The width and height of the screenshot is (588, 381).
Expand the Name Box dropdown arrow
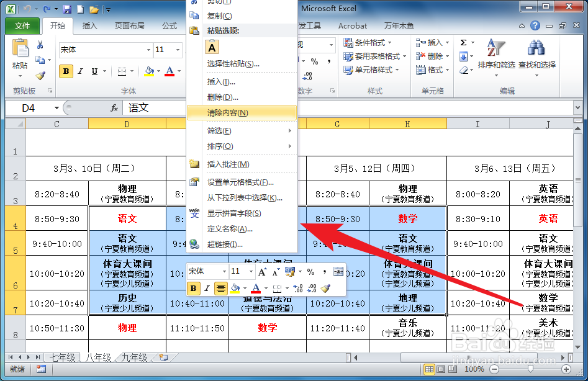coord(57,108)
